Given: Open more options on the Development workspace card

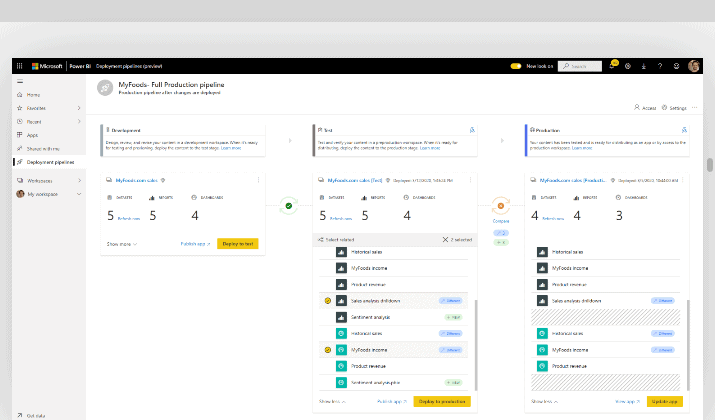Looking at the screenshot, I should (x=259, y=180).
